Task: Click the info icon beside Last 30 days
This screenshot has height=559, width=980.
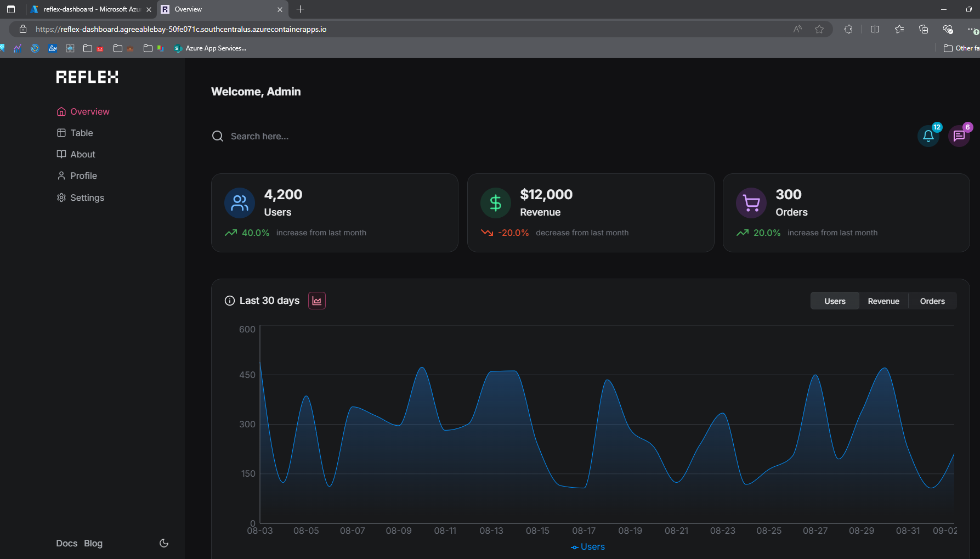Action: point(230,301)
